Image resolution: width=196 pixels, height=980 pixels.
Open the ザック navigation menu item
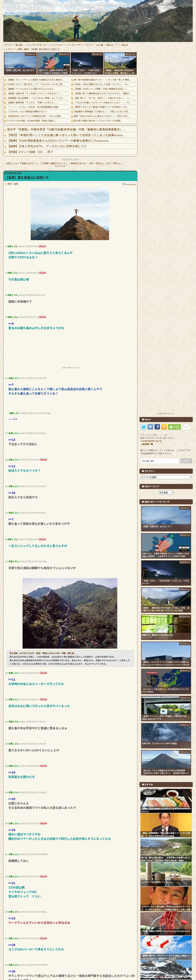[8, 45]
